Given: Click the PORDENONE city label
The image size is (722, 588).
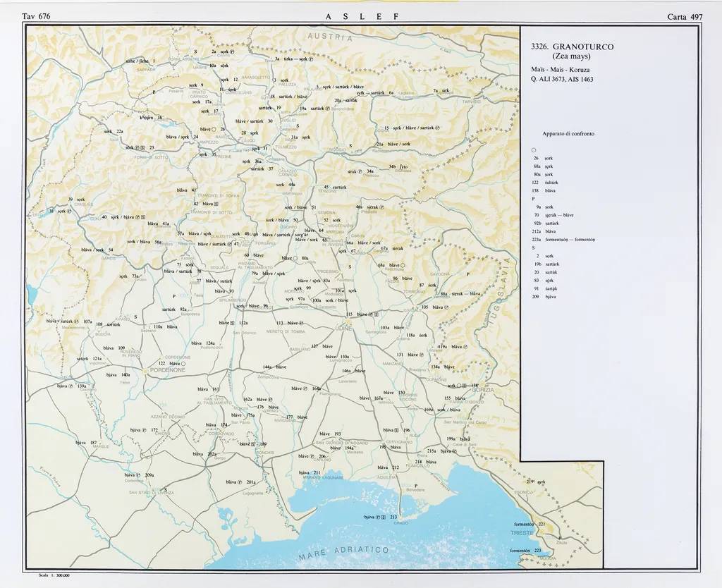Looking at the screenshot, I should click(167, 369).
